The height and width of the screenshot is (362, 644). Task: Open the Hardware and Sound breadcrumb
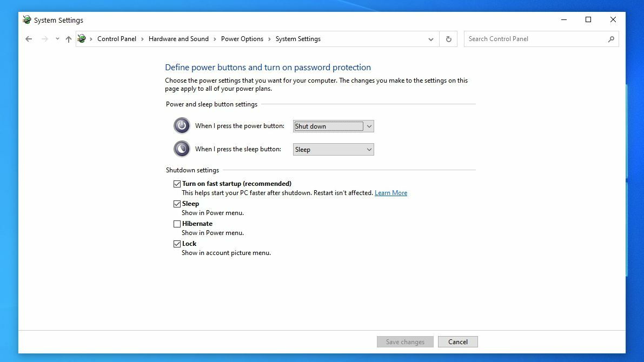click(x=178, y=39)
